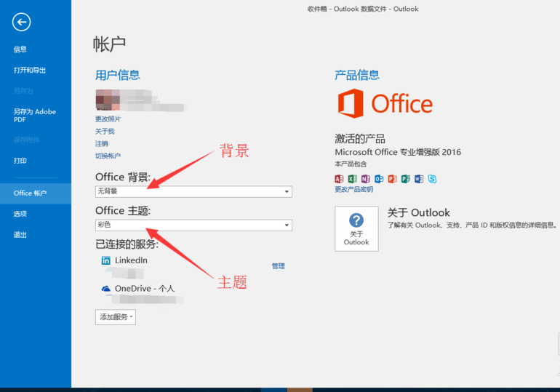560x392 pixels.
Task: Go to 选项 in the sidebar
Action: tap(20, 214)
